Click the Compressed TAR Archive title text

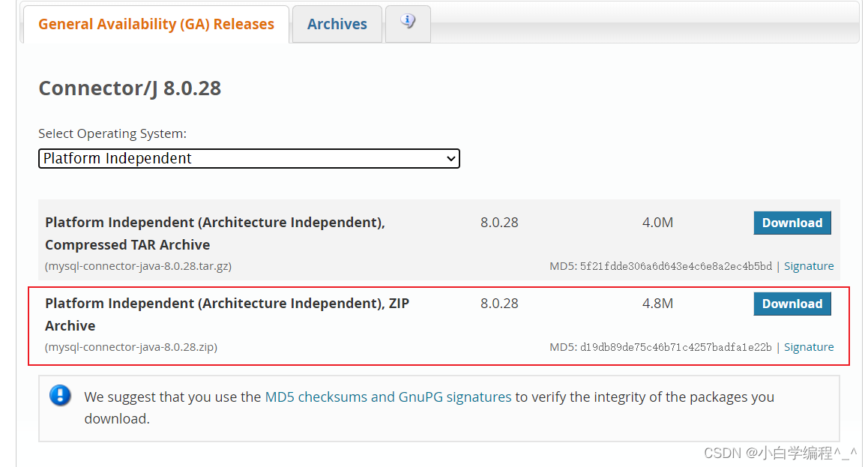pos(215,233)
